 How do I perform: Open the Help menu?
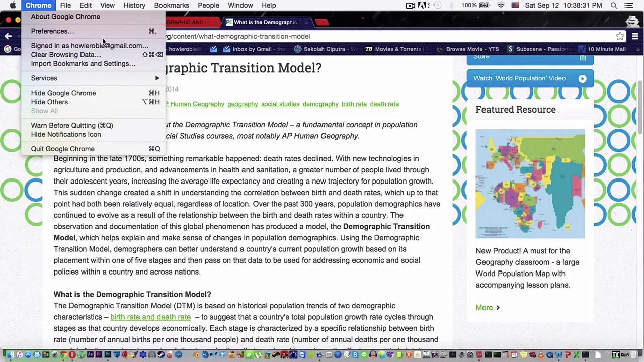click(x=269, y=5)
